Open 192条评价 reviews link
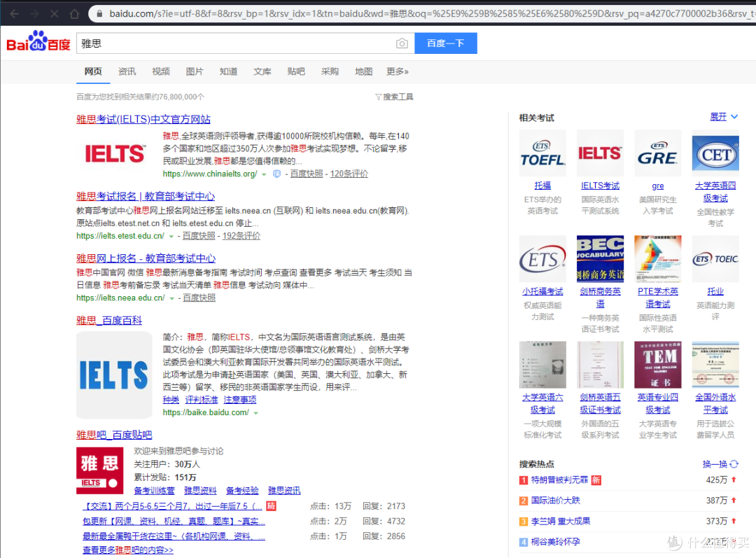The image size is (756, 558). coord(241,236)
